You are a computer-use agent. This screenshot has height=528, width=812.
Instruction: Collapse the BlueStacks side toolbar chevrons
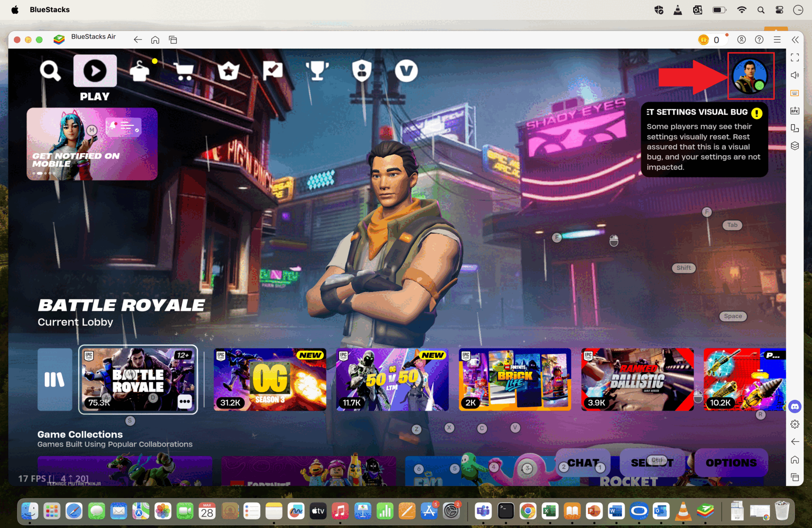tap(795, 40)
